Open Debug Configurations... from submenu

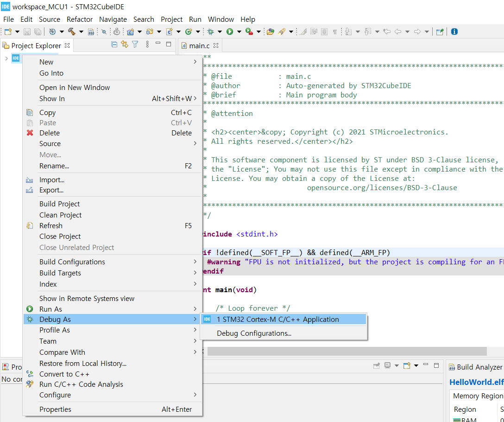[283, 333]
